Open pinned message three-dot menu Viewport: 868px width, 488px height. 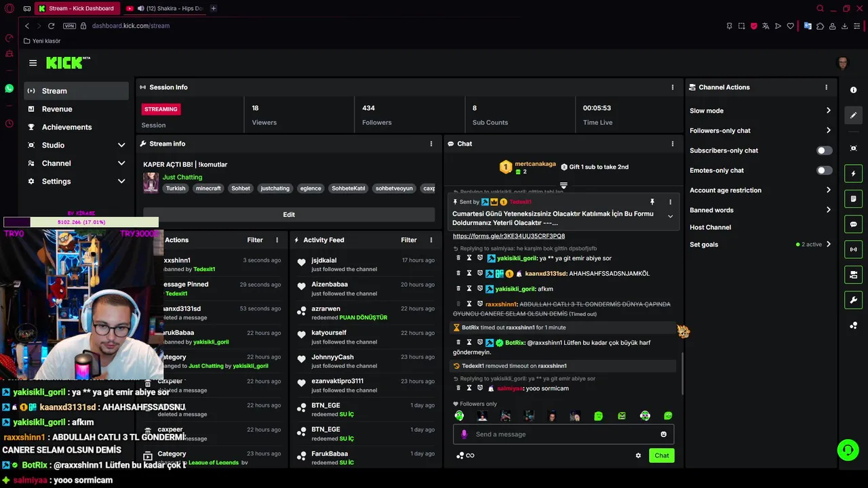[x=670, y=202]
